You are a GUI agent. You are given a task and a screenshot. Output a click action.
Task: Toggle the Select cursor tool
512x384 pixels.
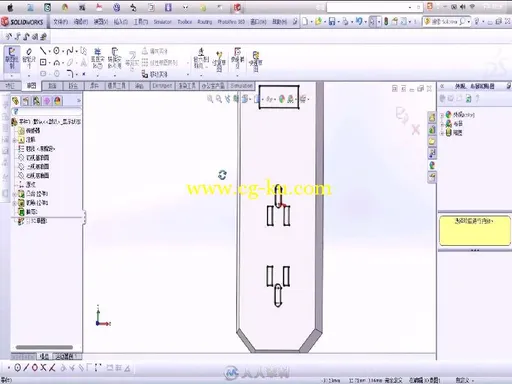[372, 22]
